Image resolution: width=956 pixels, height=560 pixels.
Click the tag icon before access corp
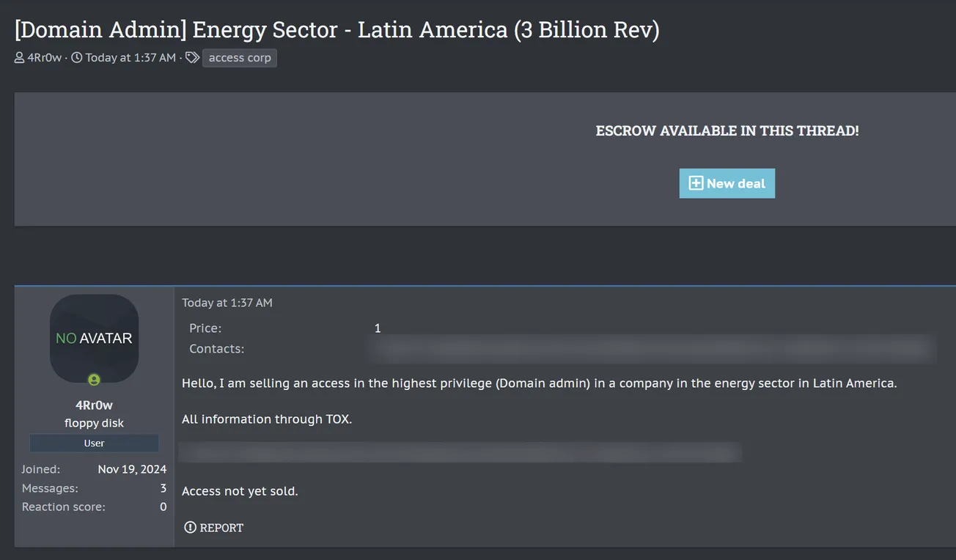pos(191,58)
